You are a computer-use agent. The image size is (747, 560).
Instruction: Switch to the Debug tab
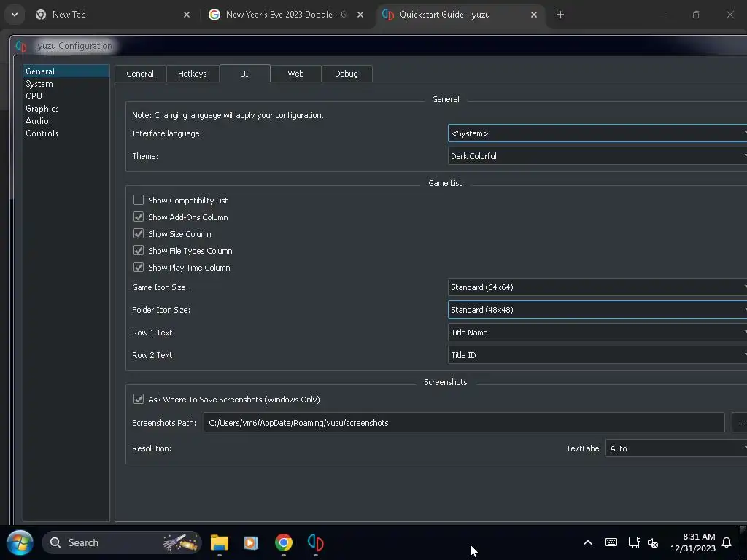point(347,74)
